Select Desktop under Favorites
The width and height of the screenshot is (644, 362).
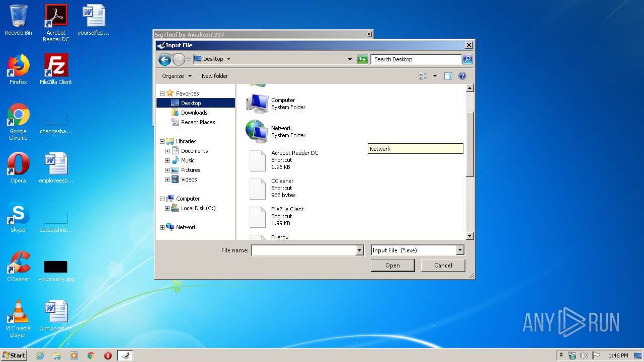[x=196, y=103]
